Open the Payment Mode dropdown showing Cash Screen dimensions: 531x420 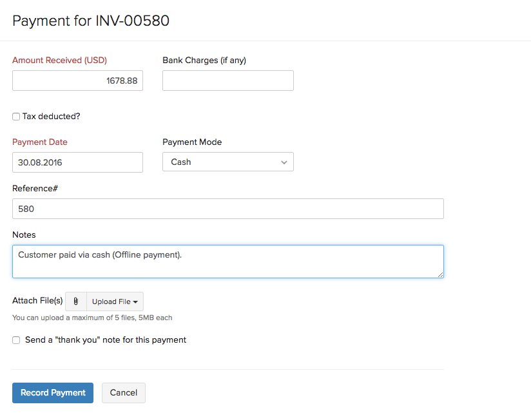pos(227,162)
